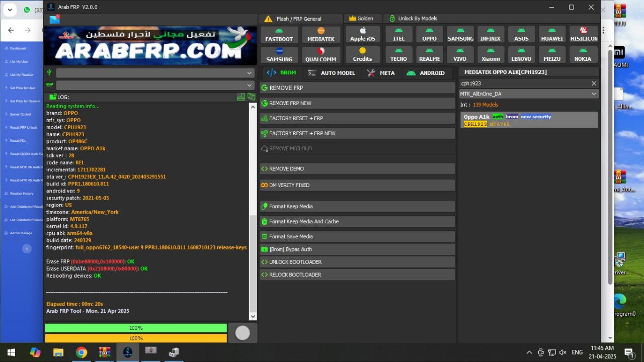Run REMOVE FRP operation
The width and height of the screenshot is (644, 362).
tap(357, 88)
